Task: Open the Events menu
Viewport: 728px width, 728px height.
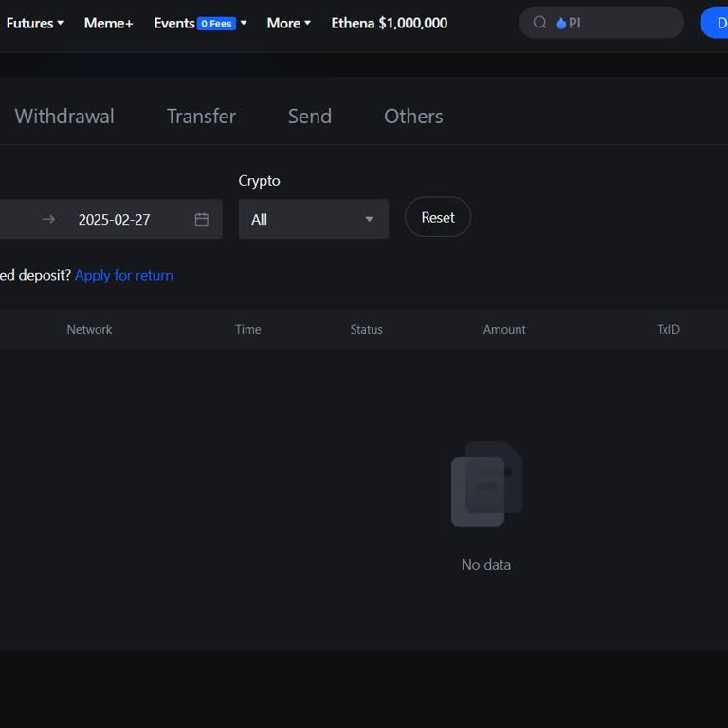Action: 174,23
